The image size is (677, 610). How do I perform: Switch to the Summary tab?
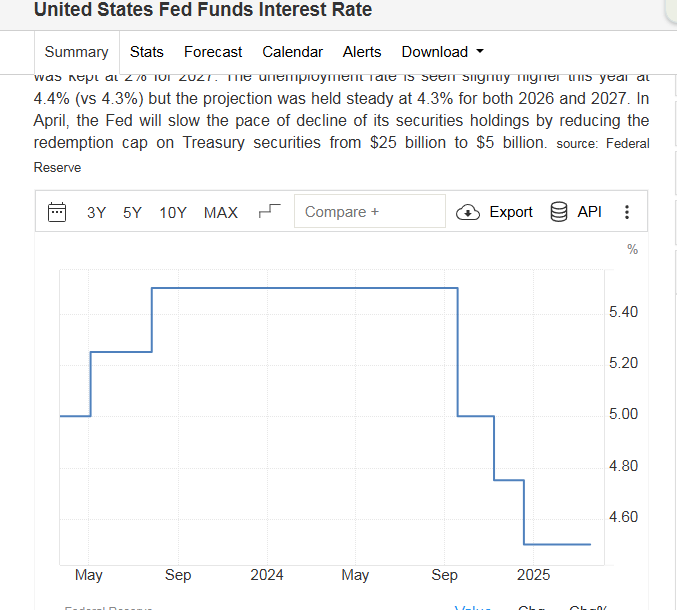point(76,52)
